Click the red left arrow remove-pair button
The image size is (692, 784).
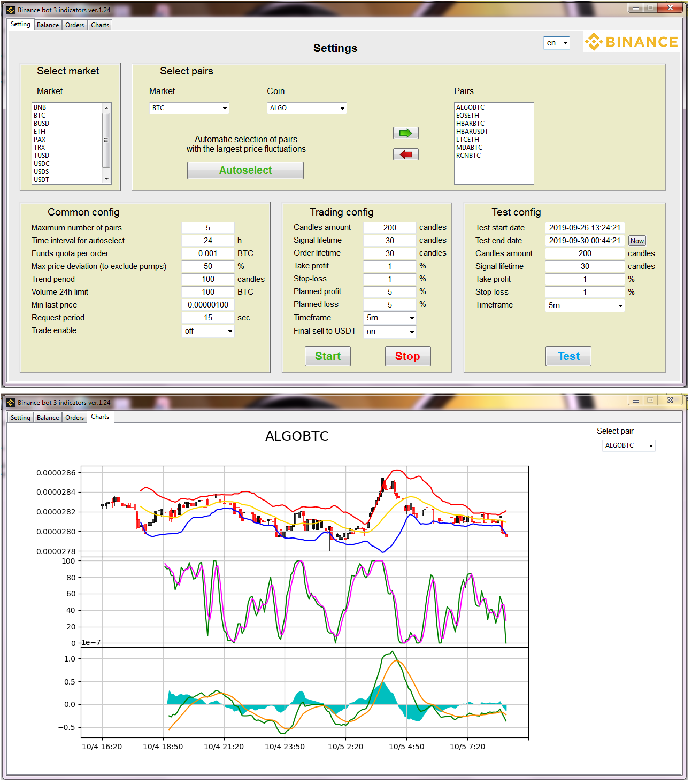[405, 155]
